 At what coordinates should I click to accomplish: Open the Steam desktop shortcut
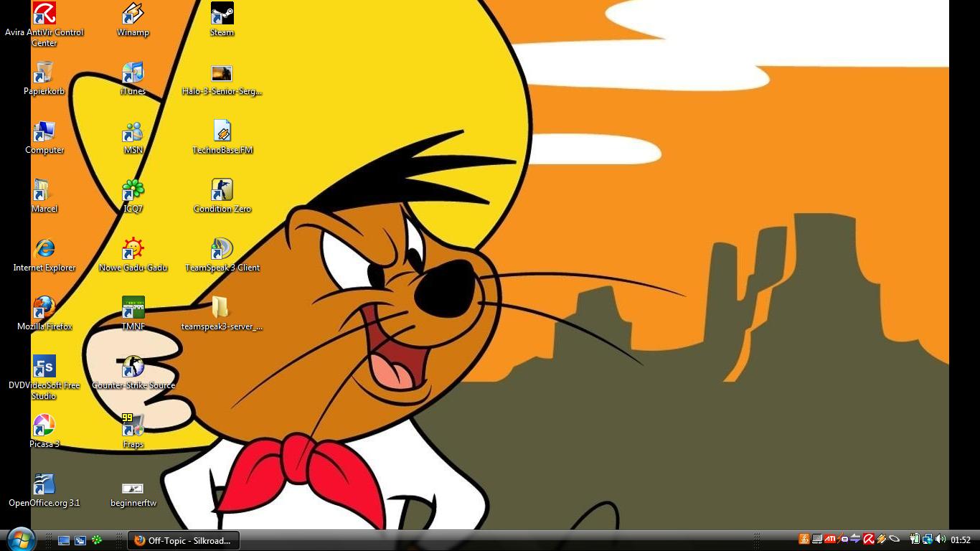point(222,14)
